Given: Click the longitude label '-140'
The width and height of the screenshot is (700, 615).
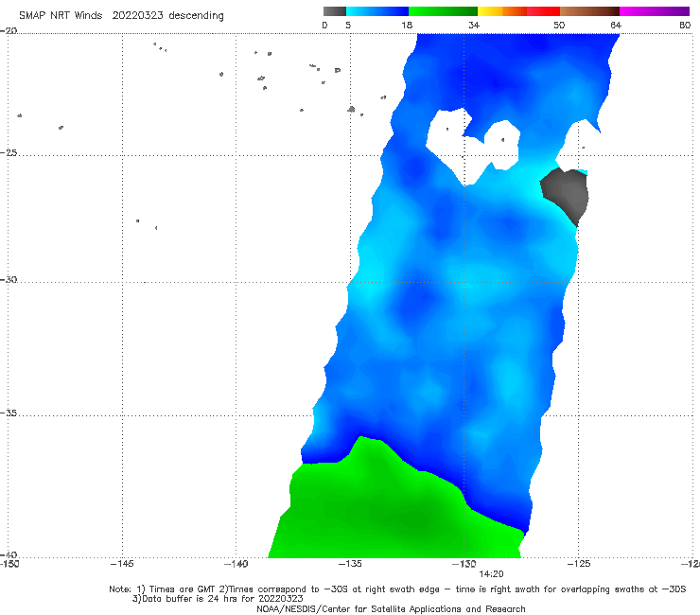Looking at the screenshot, I should tap(236, 564).
